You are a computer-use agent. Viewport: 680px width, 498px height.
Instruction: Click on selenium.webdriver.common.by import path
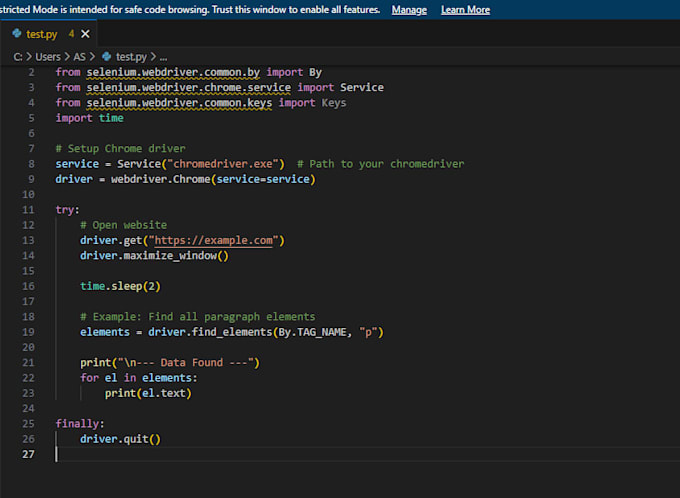tap(173, 72)
